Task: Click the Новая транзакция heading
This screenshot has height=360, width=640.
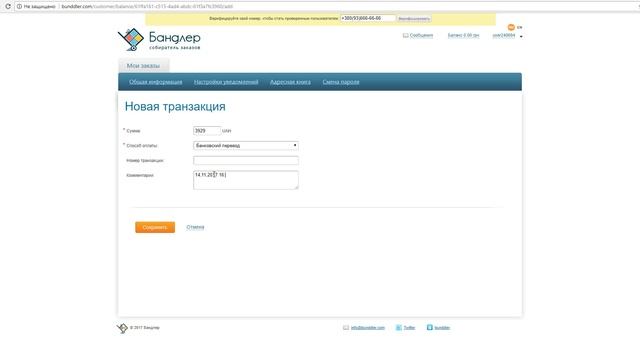Action: click(175, 107)
